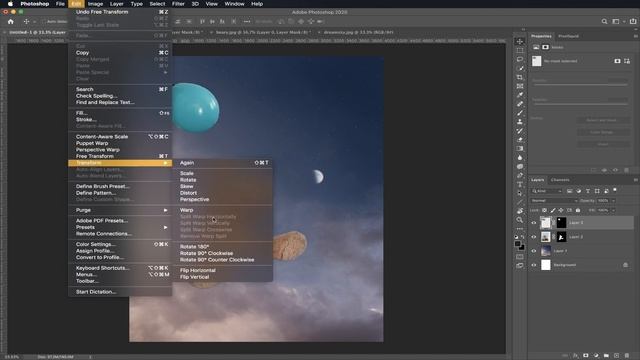Toggle lock image pixels brush icon
Image resolution: width=640 pixels, height=360 pixels.
(x=553, y=210)
